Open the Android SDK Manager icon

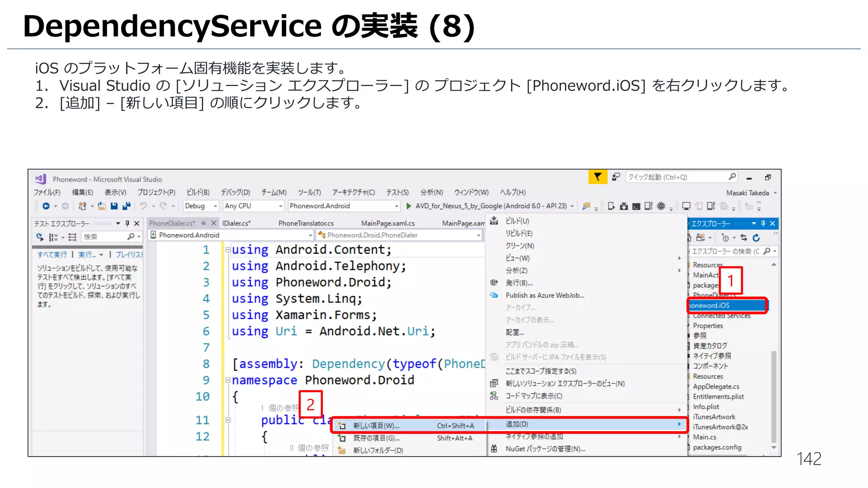624,206
